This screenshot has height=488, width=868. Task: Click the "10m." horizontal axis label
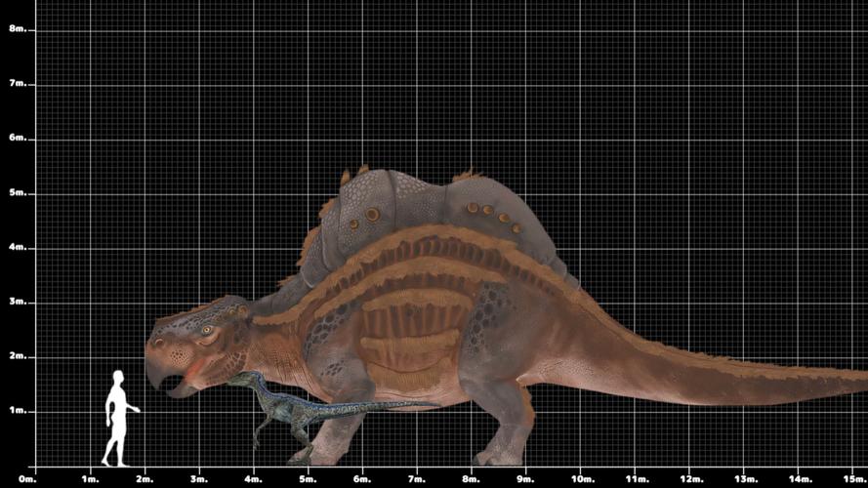click(582, 479)
